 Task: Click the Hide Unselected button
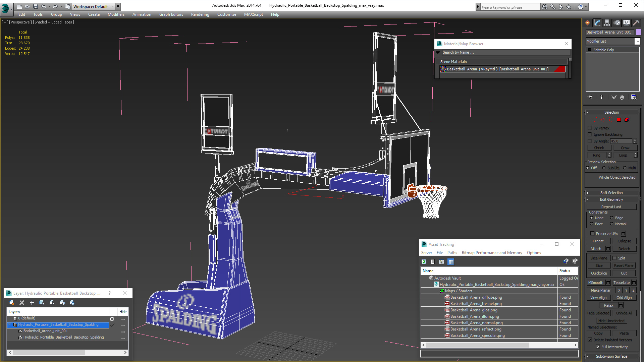[x=611, y=321]
